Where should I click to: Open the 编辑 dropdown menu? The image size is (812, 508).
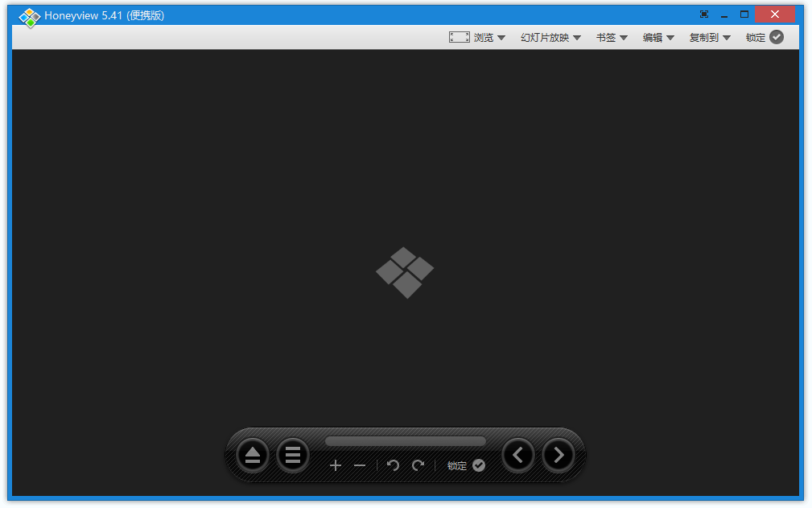tap(658, 38)
